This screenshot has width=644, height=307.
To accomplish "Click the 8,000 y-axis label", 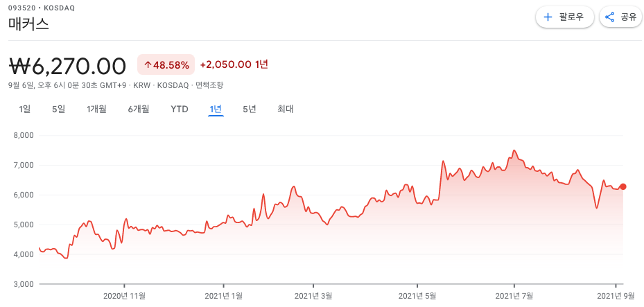I will click(25, 135).
